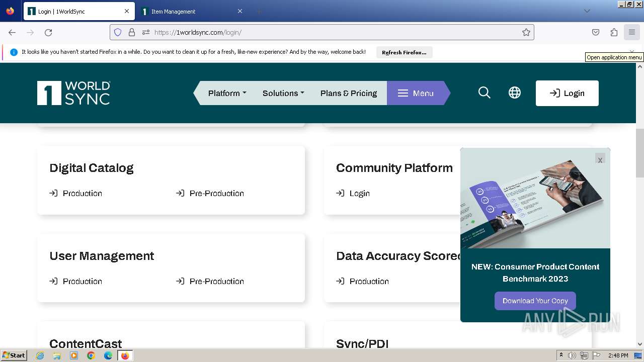Click the taskbar clock 2:48 PM
Viewport: 644px width, 362px height.
pyautogui.click(x=618, y=355)
